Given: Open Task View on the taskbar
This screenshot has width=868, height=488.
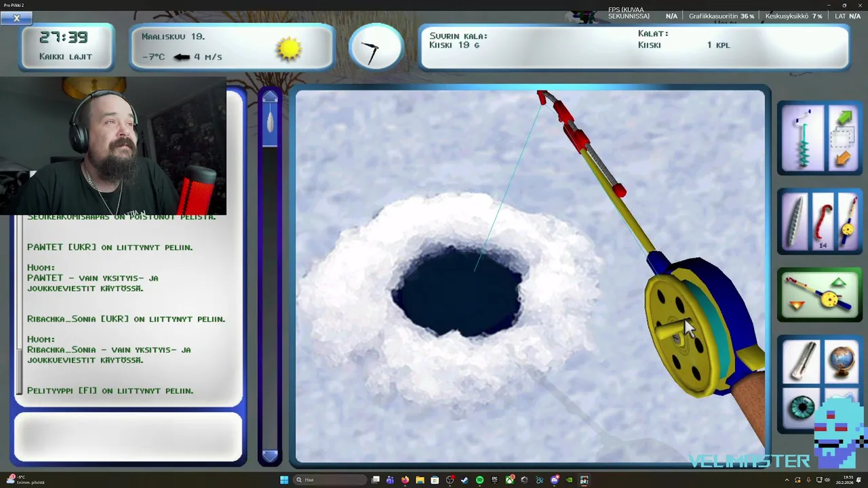Looking at the screenshot, I should pos(375,480).
